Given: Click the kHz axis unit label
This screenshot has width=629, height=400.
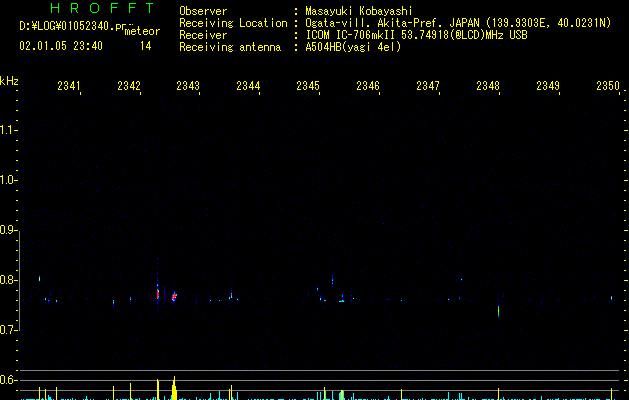Looking at the screenshot, I should click(9, 81).
